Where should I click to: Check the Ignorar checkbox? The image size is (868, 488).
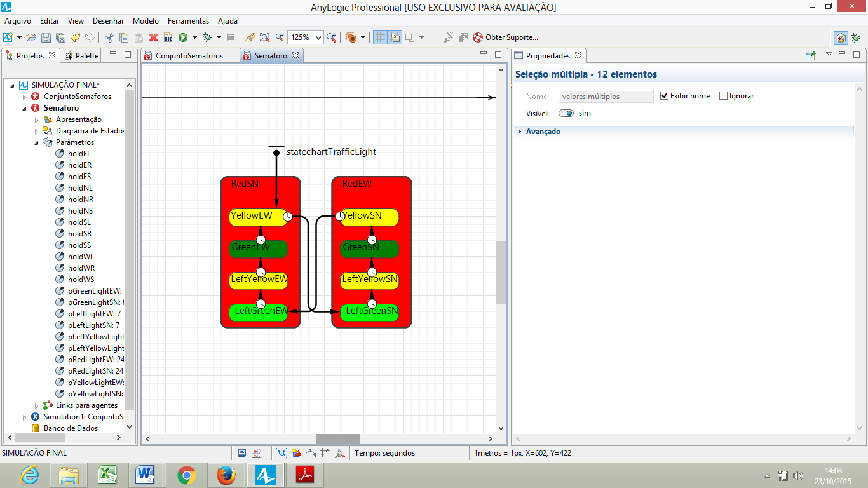coord(723,95)
